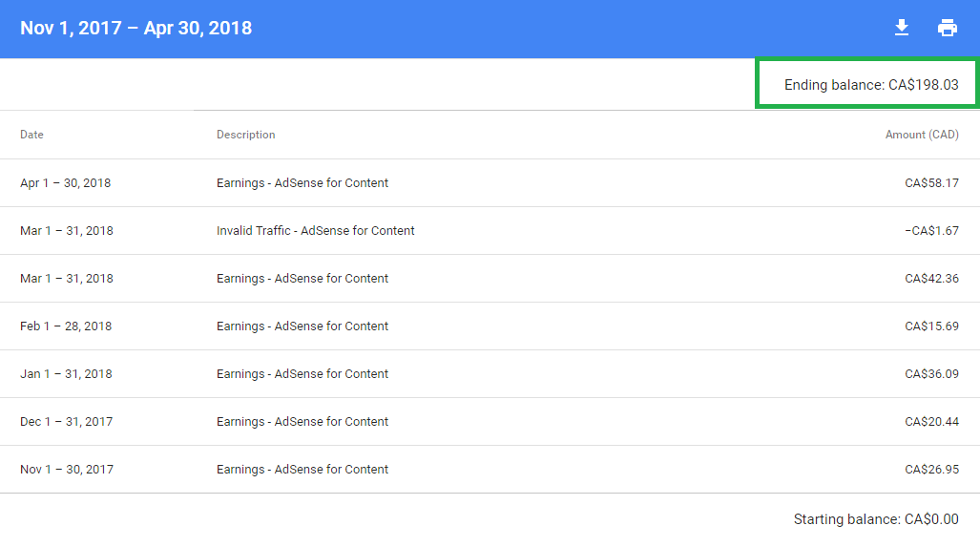This screenshot has height=547, width=980.
Task: Select Jan 1 – 31, 2018 date
Action: click(x=66, y=374)
